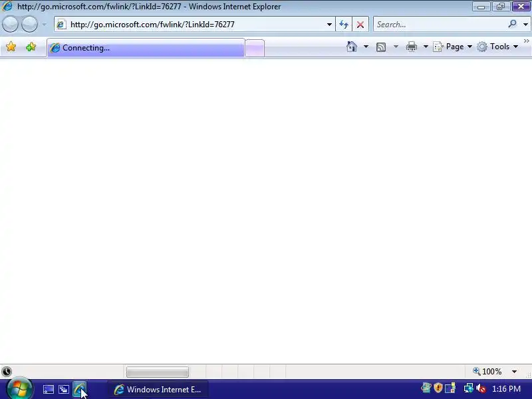Click the IE logo in title bar
This screenshot has height=399, width=532.
[7, 6]
